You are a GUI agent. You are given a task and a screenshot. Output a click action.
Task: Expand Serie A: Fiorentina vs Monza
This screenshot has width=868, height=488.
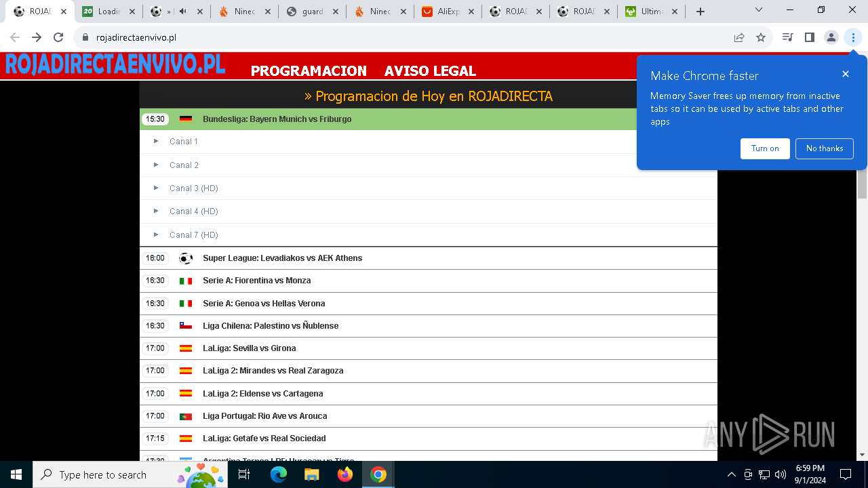pyautogui.click(x=429, y=281)
